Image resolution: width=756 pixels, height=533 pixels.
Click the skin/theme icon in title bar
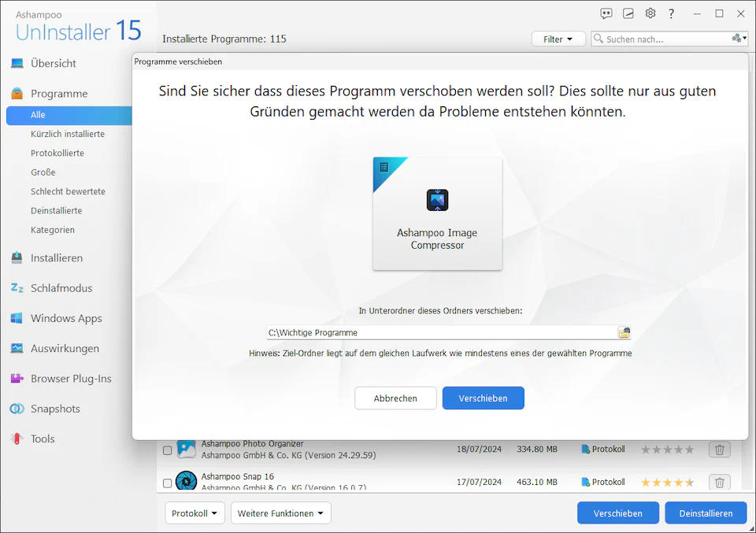tap(628, 13)
